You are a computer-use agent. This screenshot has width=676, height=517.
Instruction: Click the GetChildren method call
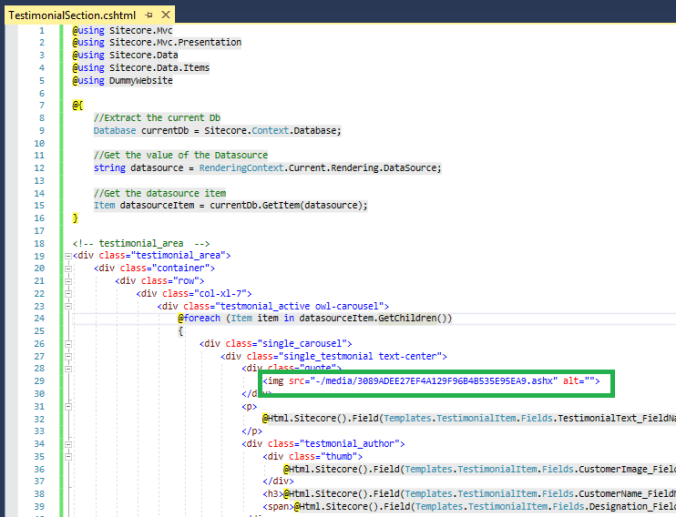click(409, 319)
